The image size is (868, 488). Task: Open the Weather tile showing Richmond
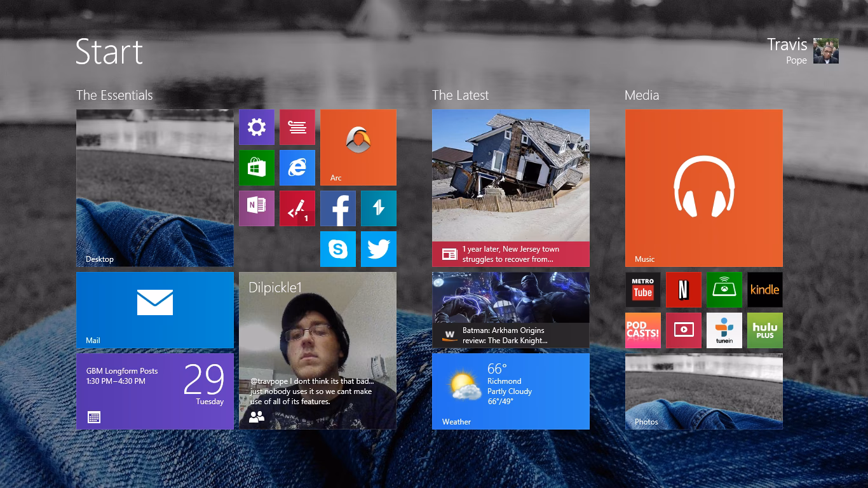click(x=510, y=391)
